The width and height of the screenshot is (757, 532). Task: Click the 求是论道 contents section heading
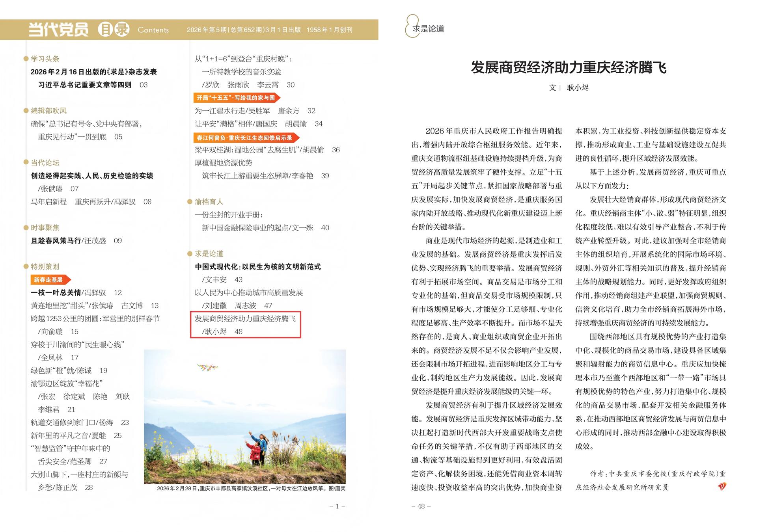point(209,254)
